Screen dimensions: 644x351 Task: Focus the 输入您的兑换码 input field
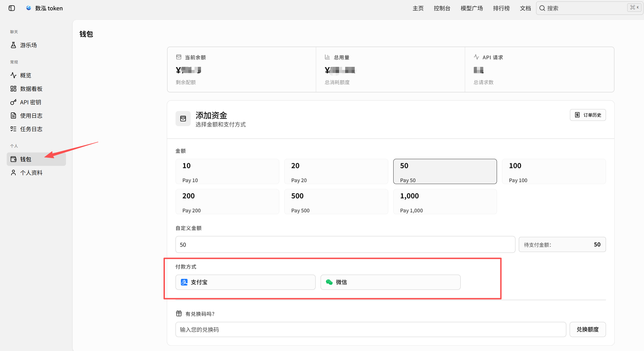pyautogui.click(x=371, y=329)
